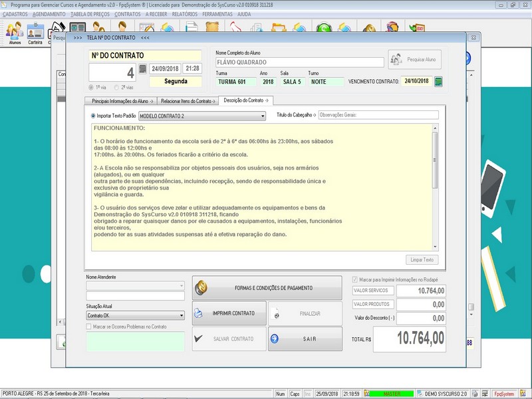This screenshot has height=399, width=532.
Task: Open the Nome Atendente dropdown
Action: coord(136,286)
